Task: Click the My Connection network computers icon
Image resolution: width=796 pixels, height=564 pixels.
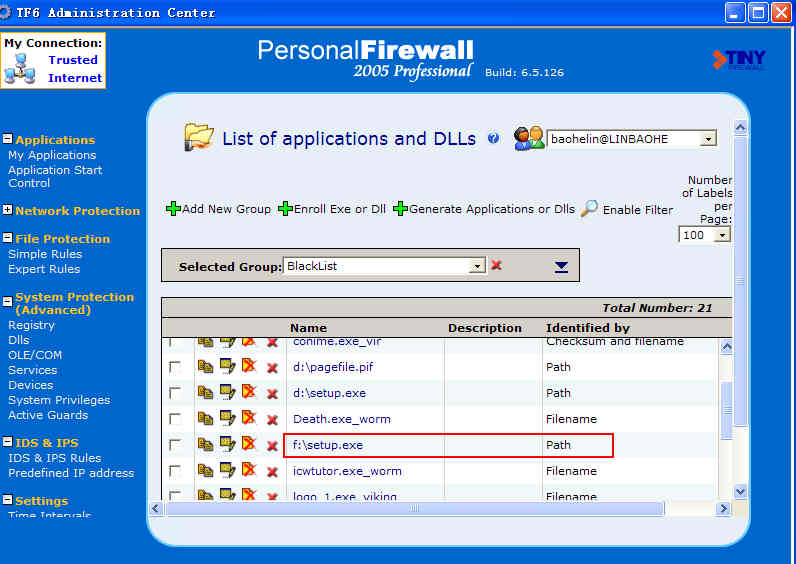Action: tap(20, 69)
